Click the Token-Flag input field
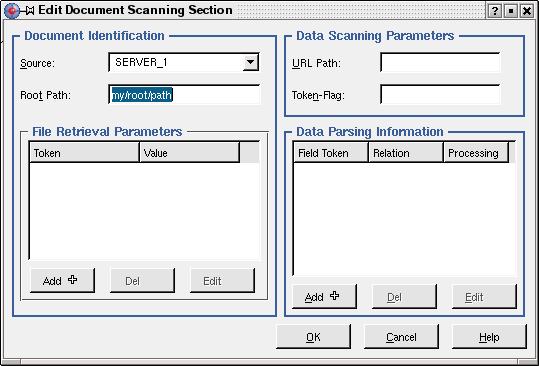This screenshot has height=366, width=539. pyautogui.click(x=440, y=95)
